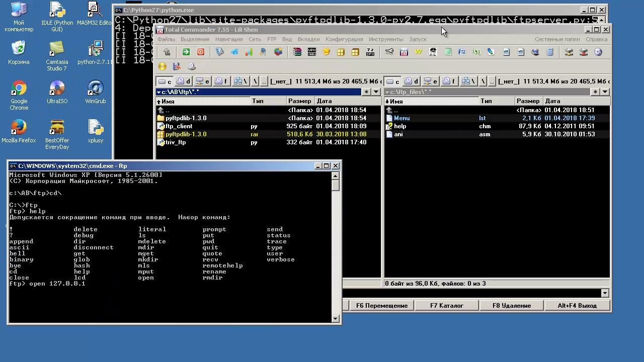Select the xplusy desktop icon
This screenshot has height=362, width=644.
(95, 132)
